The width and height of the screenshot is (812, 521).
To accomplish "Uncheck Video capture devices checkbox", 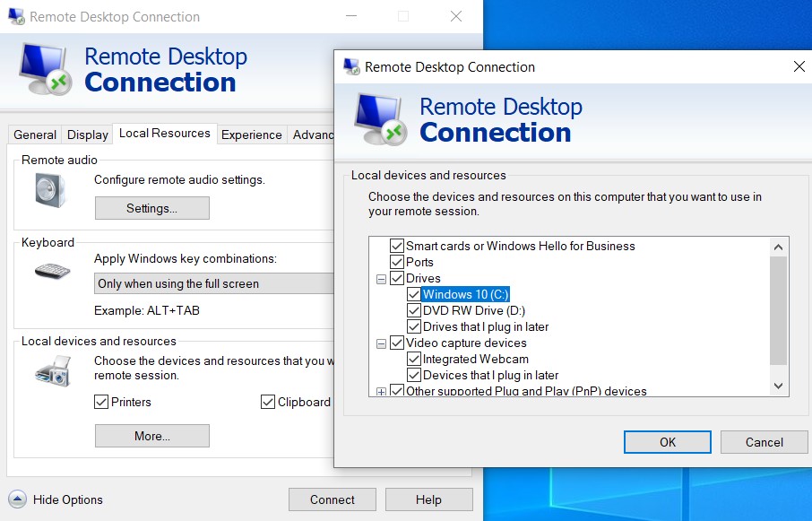I will [x=397, y=343].
